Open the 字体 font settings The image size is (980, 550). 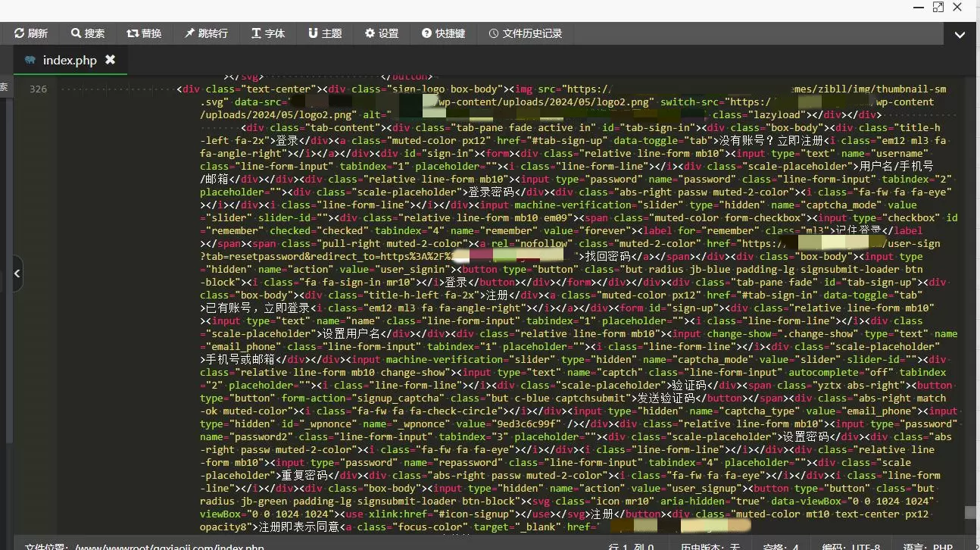(268, 33)
